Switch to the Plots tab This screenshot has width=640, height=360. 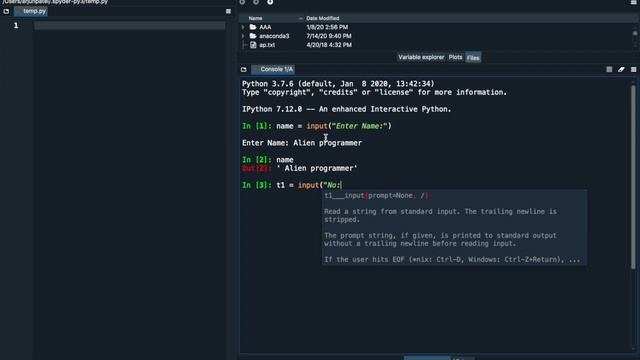click(x=455, y=58)
